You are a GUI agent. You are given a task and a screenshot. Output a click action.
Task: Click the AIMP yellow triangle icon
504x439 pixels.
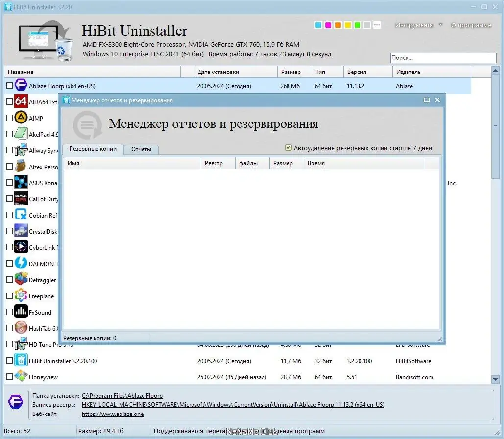point(21,118)
